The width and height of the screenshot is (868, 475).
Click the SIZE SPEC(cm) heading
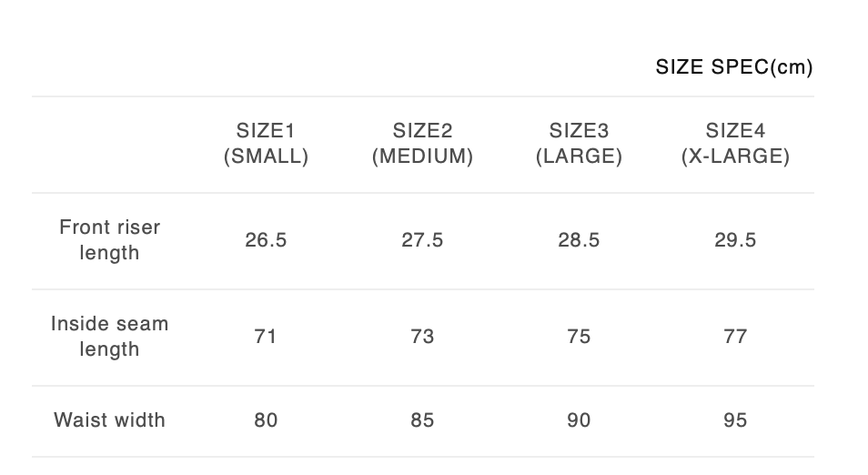tap(733, 67)
